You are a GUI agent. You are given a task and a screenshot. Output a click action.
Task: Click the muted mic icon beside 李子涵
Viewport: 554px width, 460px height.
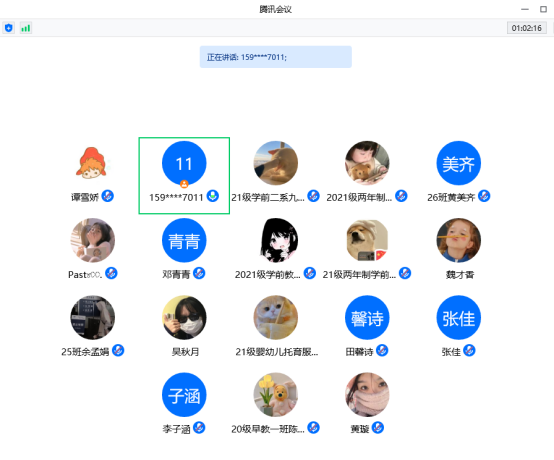click(x=199, y=427)
